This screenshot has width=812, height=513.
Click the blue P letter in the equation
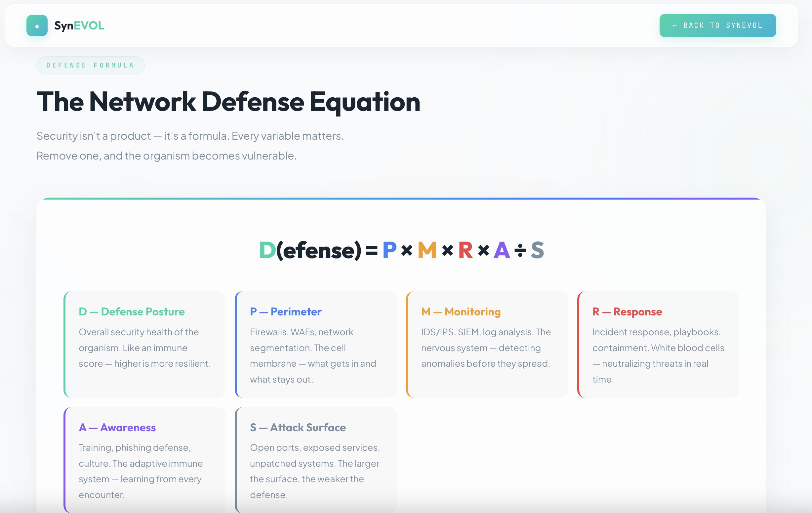389,251
